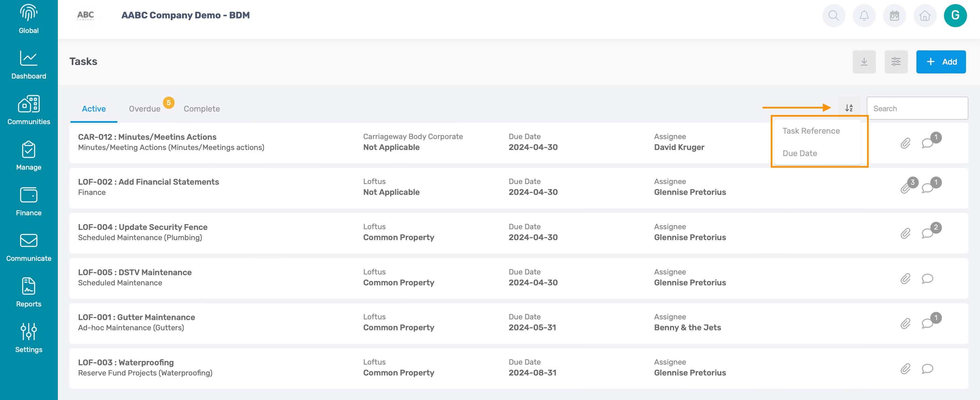Open attachments for LOF-005 task

[x=905, y=279]
